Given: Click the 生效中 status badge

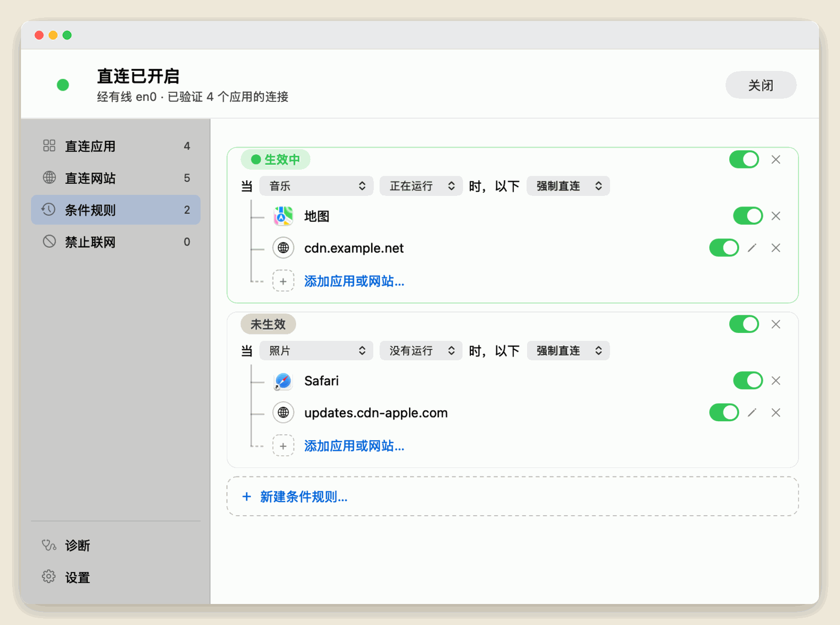Looking at the screenshot, I should (276, 160).
